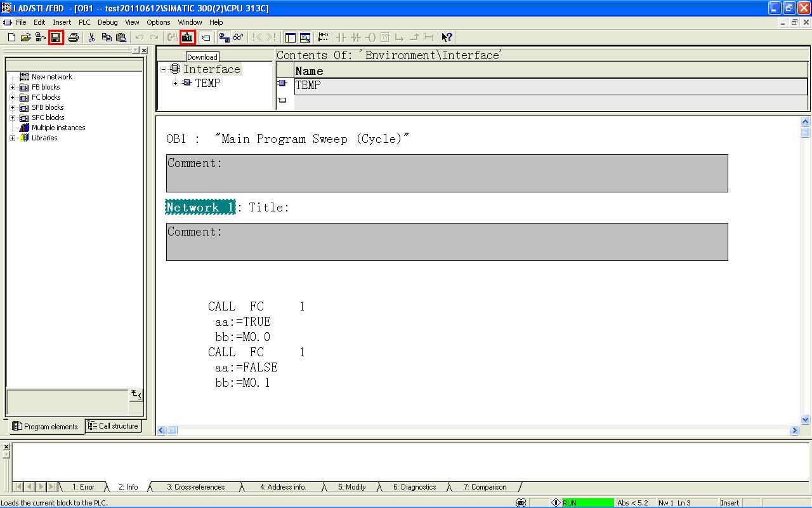Image resolution: width=812 pixels, height=508 pixels.
Task: Toggle monitoring with the glasses icon
Action: coord(239,37)
